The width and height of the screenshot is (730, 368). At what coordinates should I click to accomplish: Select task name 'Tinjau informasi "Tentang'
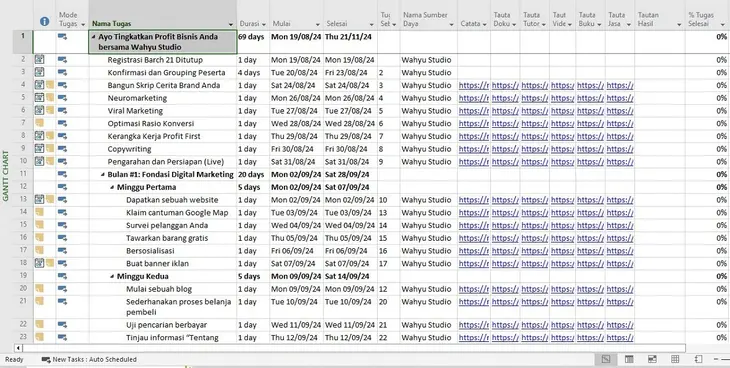[172, 337]
